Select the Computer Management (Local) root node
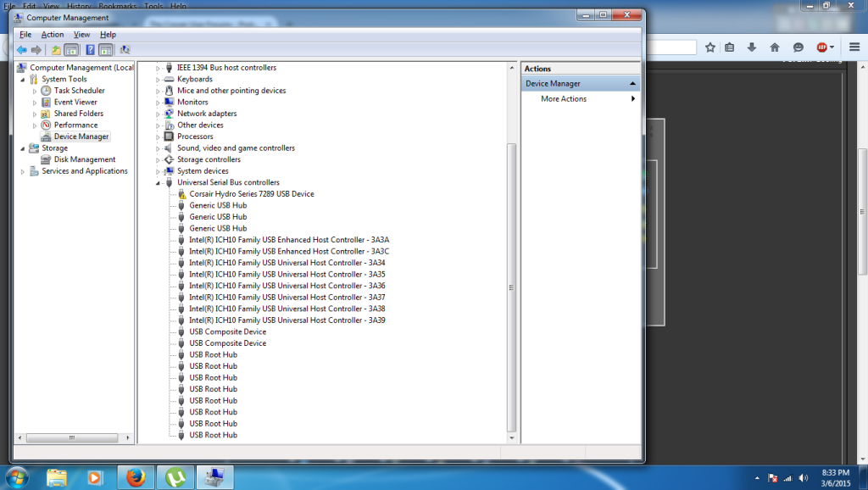Image resolution: width=868 pixels, height=490 pixels. (81, 68)
